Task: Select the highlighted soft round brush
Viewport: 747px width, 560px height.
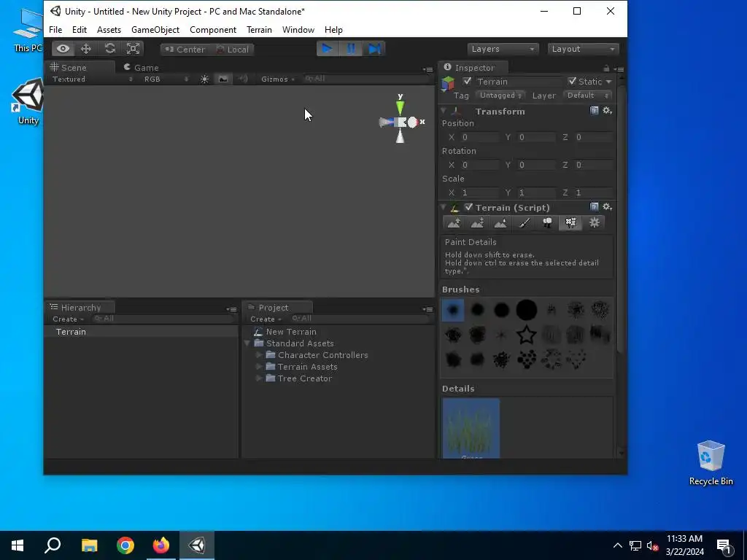Action: click(453, 310)
